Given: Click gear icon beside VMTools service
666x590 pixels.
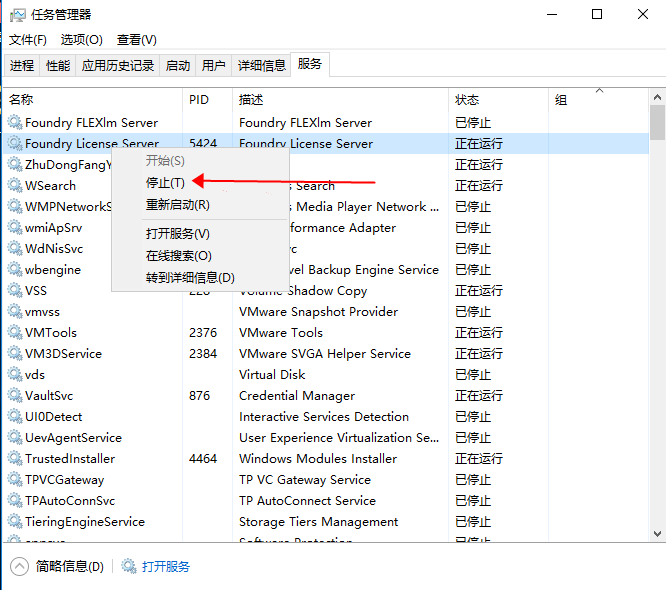Looking at the screenshot, I should point(15,332).
